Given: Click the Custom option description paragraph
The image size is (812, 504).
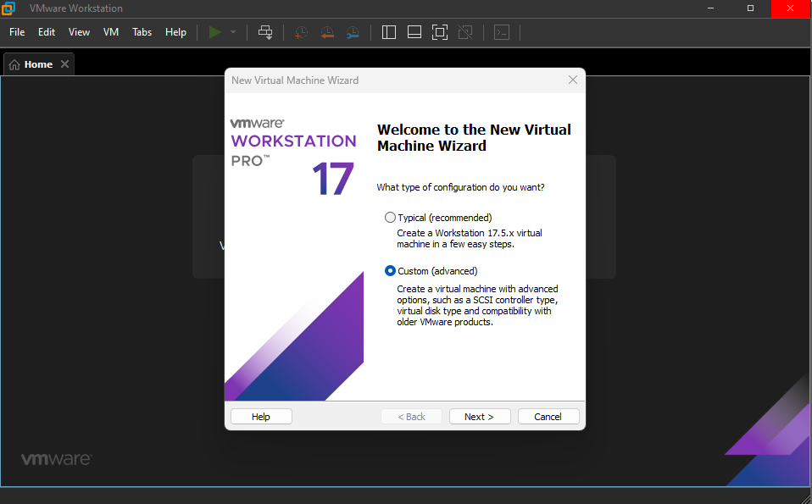Looking at the screenshot, I should [x=477, y=305].
